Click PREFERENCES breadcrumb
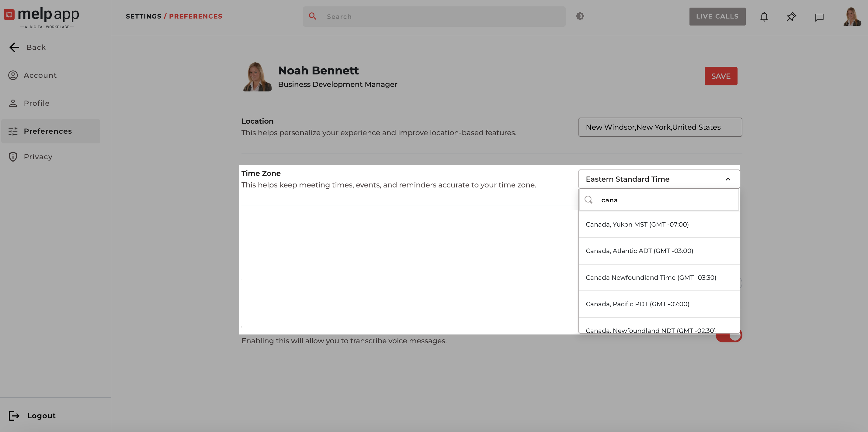 pyautogui.click(x=196, y=16)
